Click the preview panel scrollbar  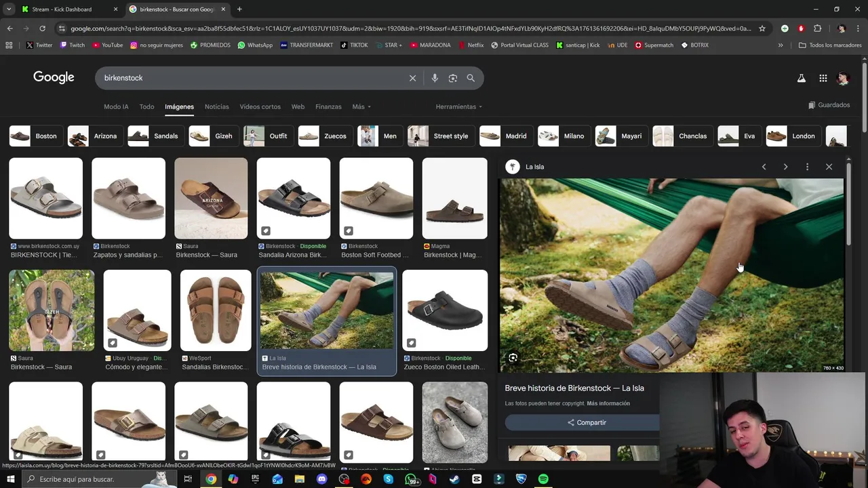point(848,203)
